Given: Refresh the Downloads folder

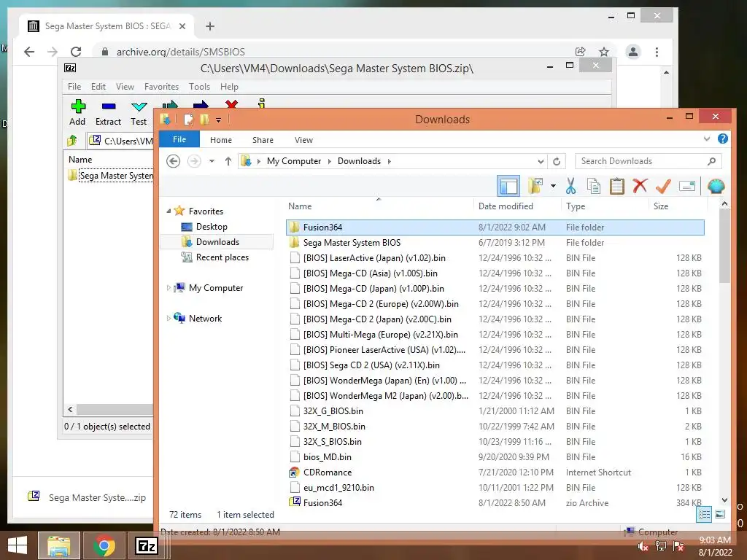Looking at the screenshot, I should 557,161.
